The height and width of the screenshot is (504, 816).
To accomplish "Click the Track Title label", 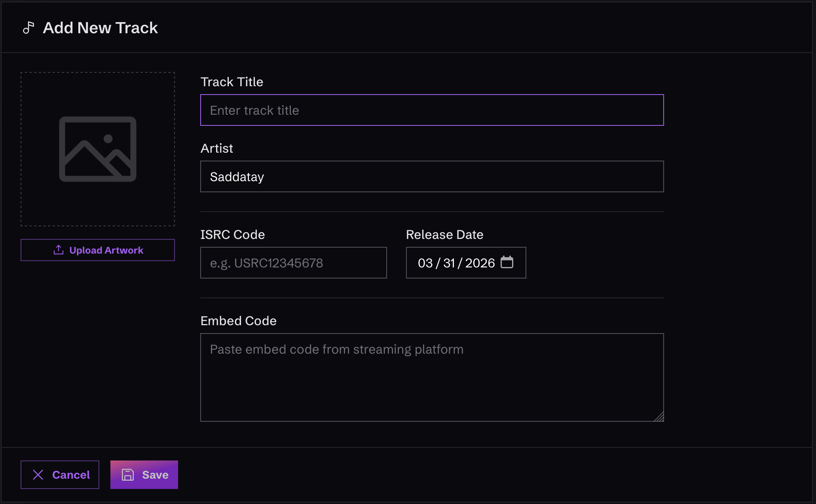I will click(232, 82).
